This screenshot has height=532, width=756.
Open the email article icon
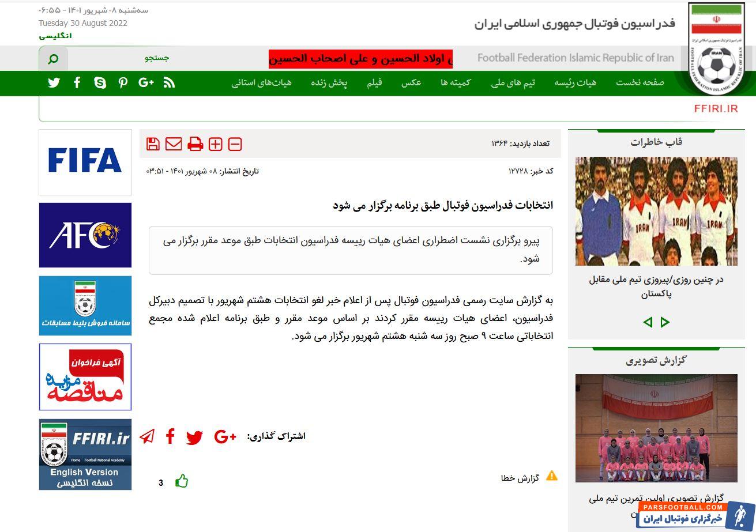coord(174,144)
